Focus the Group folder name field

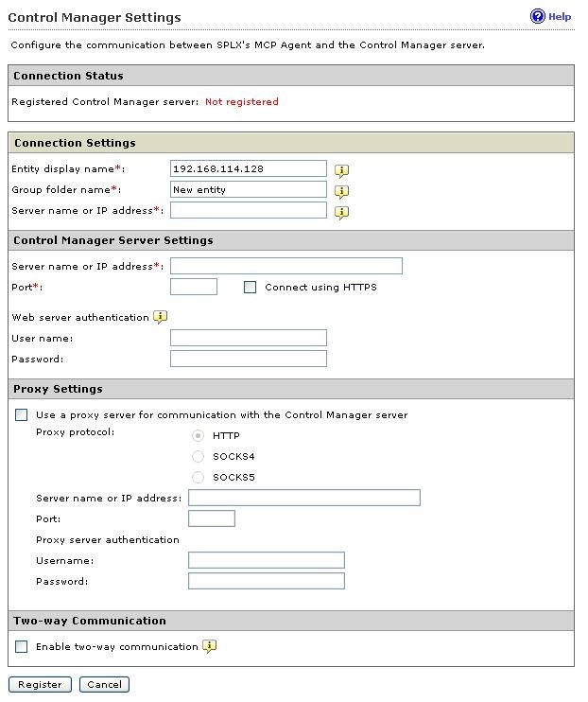(249, 189)
